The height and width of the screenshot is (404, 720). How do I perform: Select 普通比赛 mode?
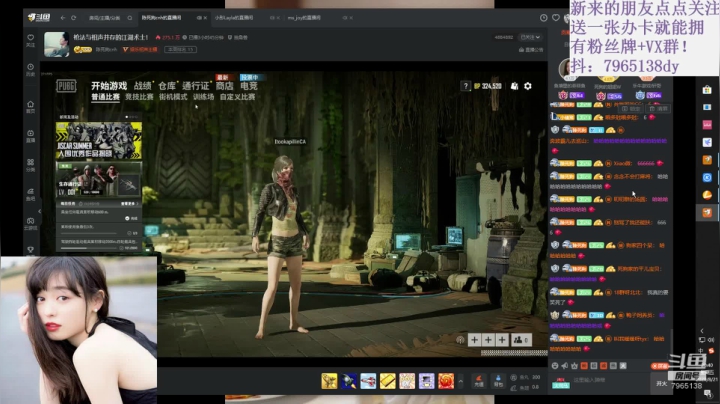tap(105, 97)
